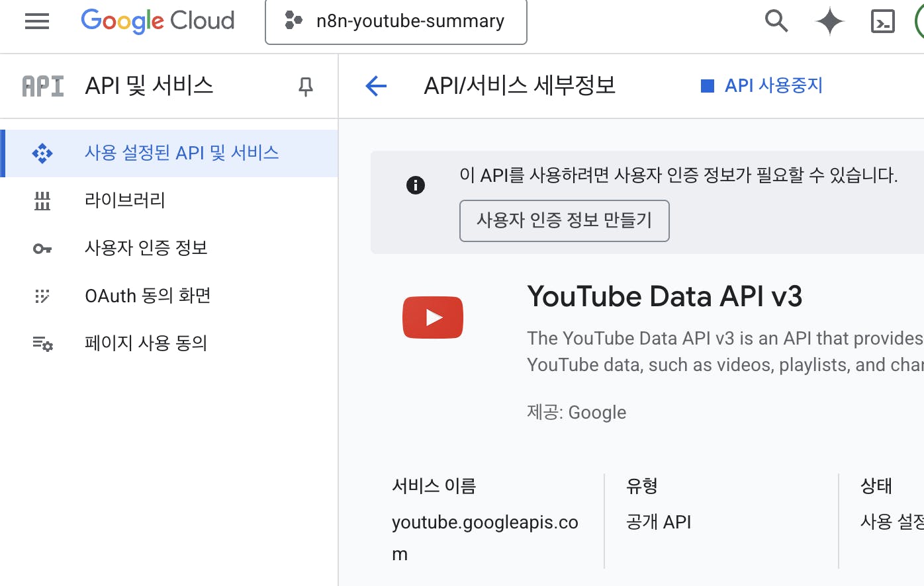Click the 제공: Google text
This screenshot has height=586, width=924.
tap(577, 413)
